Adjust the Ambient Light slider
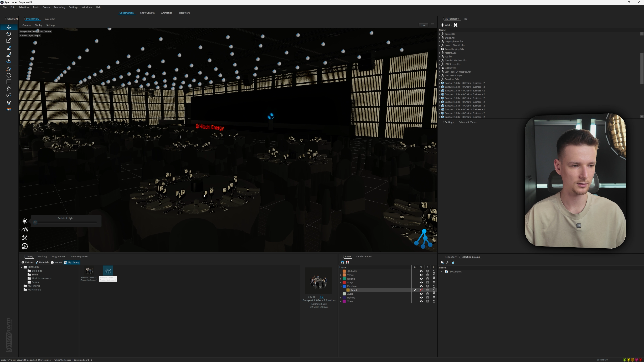The width and height of the screenshot is (644, 362). [x=36, y=222]
